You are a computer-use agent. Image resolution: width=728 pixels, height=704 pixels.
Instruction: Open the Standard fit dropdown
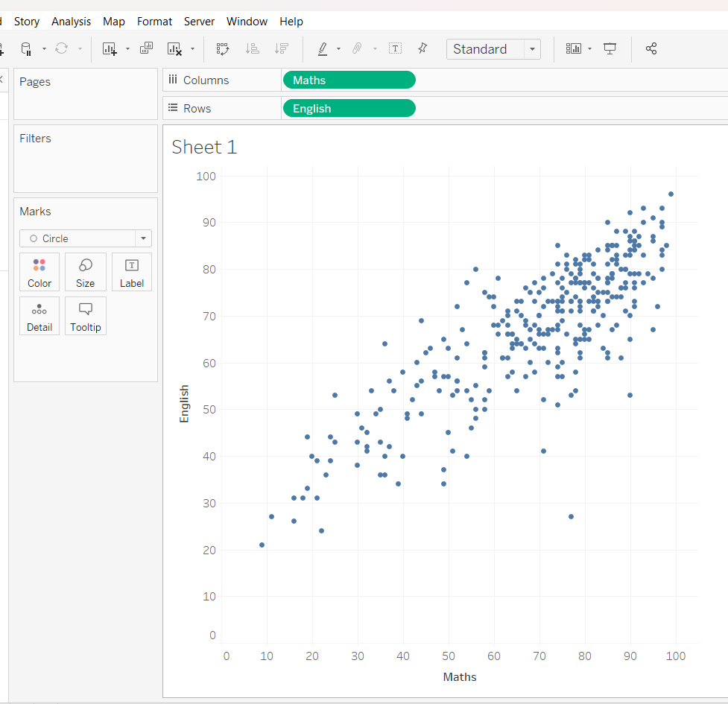coord(532,49)
